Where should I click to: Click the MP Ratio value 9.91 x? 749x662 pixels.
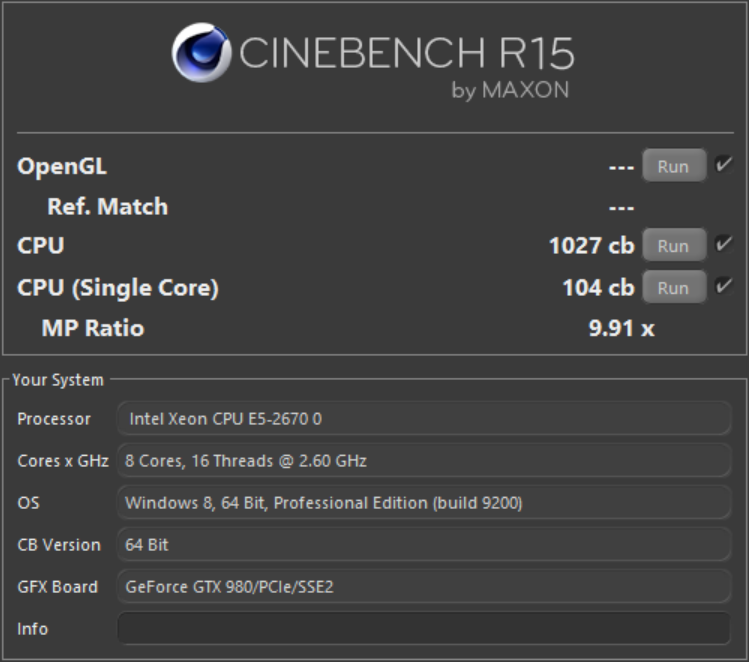(621, 328)
